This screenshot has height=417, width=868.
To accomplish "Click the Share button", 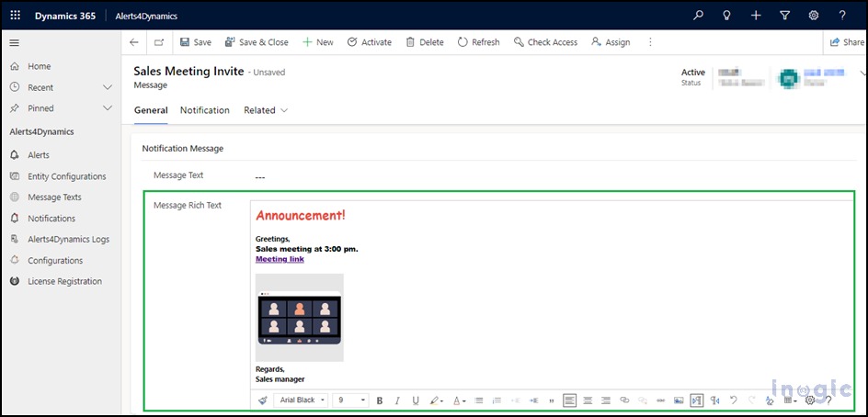I will tap(847, 42).
